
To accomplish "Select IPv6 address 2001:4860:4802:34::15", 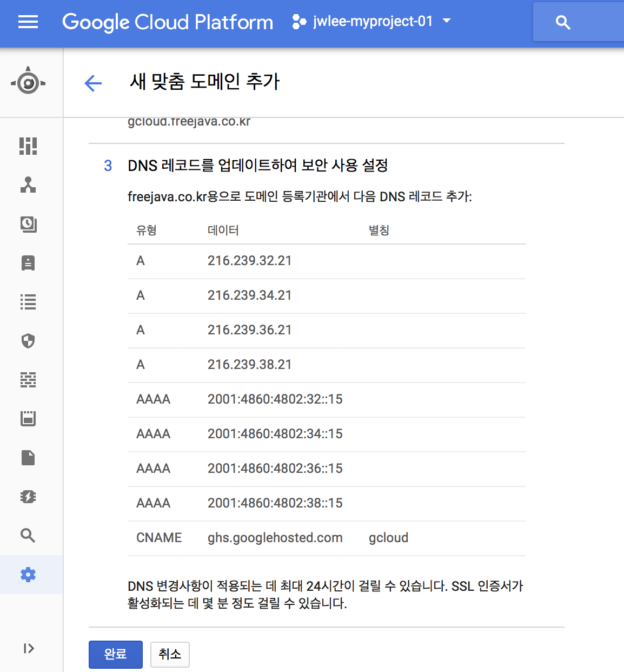I will (x=275, y=434).
